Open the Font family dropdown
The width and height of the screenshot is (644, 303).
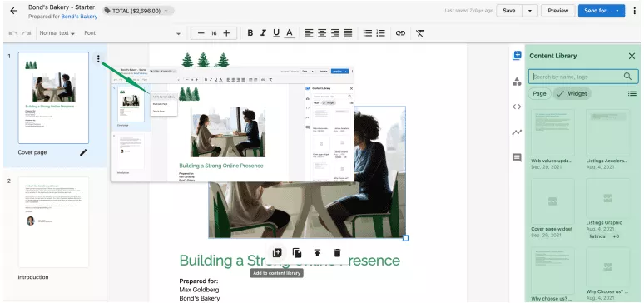(132, 33)
